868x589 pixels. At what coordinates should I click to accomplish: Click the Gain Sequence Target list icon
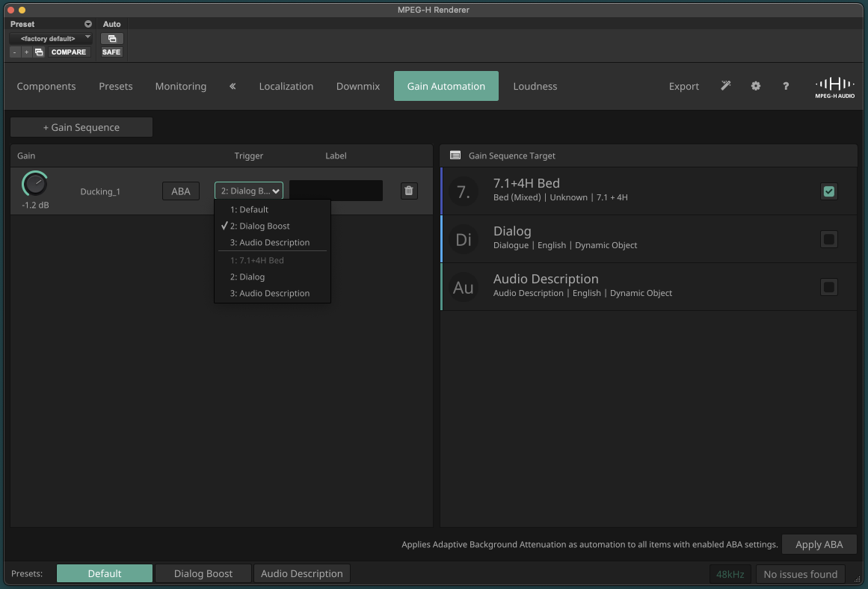(x=455, y=155)
